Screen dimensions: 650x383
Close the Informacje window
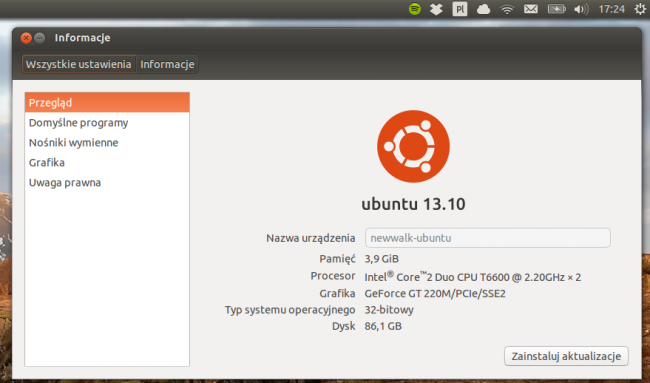26,38
